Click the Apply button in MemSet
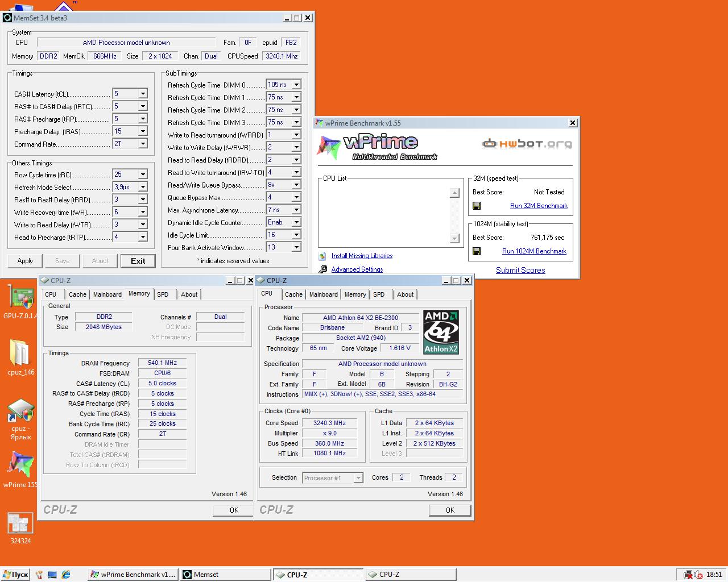 [x=25, y=261]
